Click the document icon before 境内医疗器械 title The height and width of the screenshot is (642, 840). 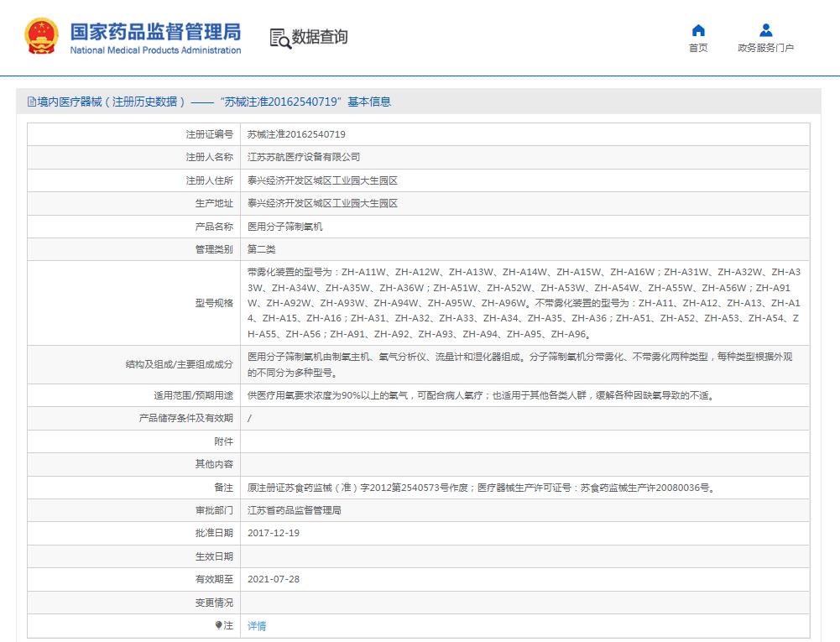(31, 102)
